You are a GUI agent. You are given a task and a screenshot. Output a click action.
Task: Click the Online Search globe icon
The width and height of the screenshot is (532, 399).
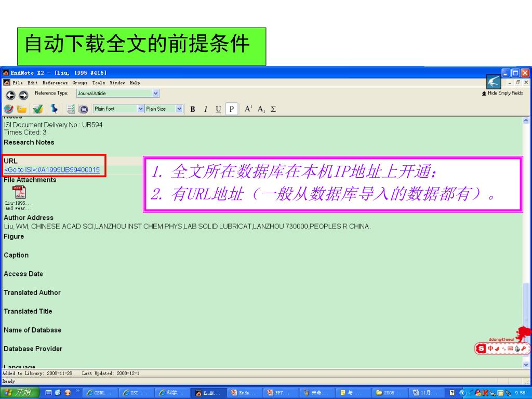(x=8, y=109)
